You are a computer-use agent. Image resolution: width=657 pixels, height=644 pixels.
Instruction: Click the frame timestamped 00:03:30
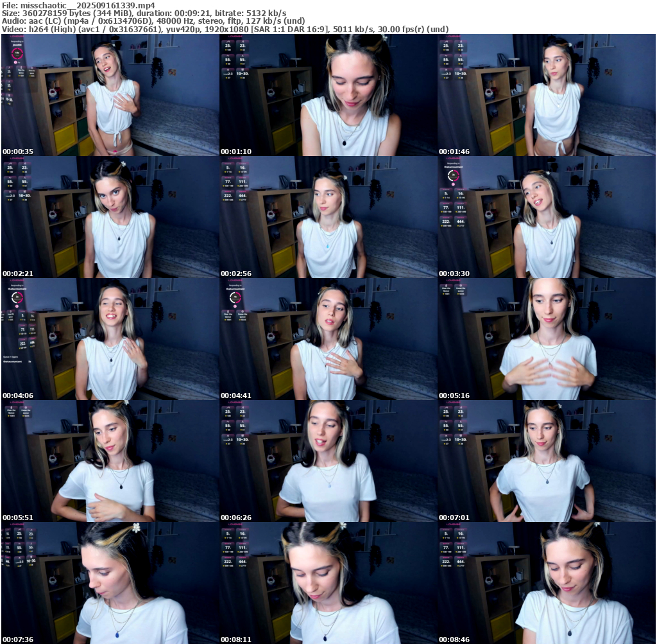click(x=547, y=217)
